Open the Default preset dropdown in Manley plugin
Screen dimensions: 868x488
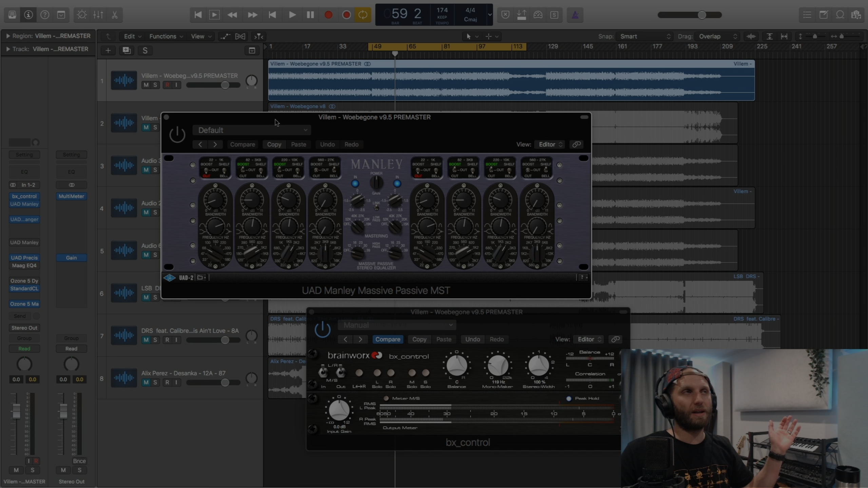(x=252, y=130)
